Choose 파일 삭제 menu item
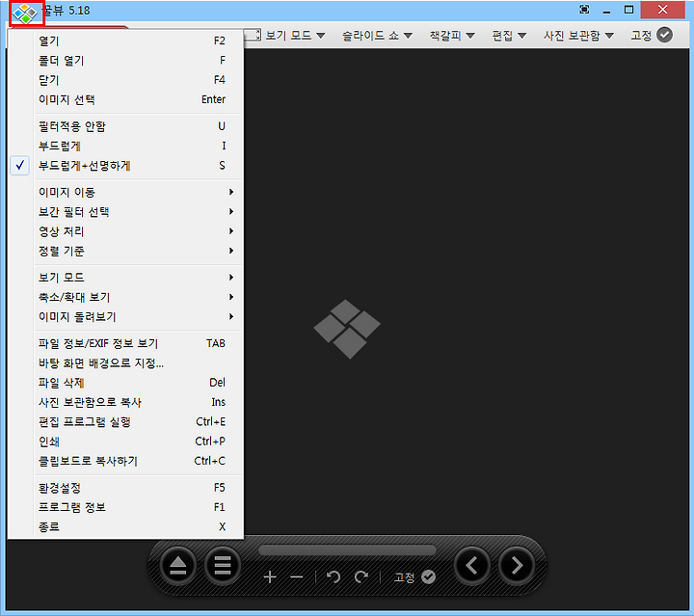The width and height of the screenshot is (694, 616). [x=125, y=383]
